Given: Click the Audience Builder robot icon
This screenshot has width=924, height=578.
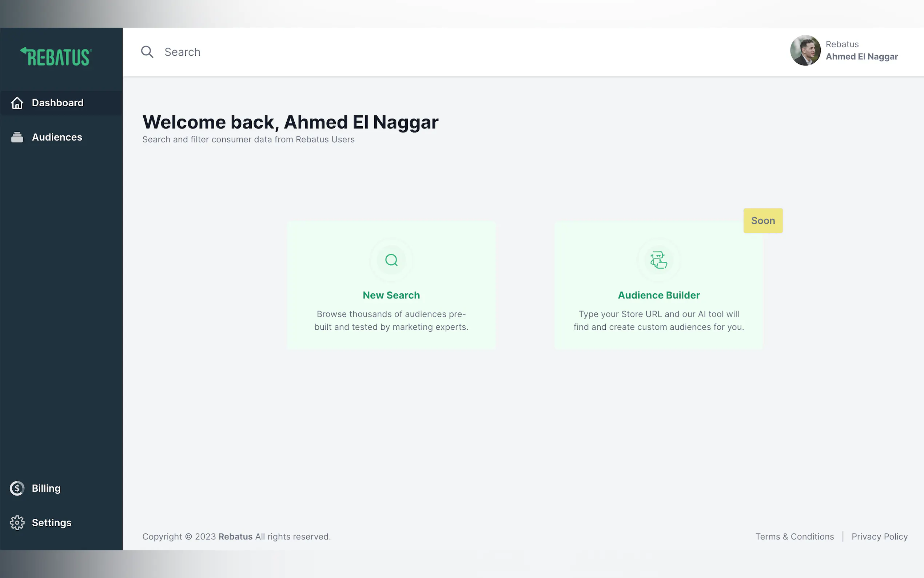Looking at the screenshot, I should point(658,260).
